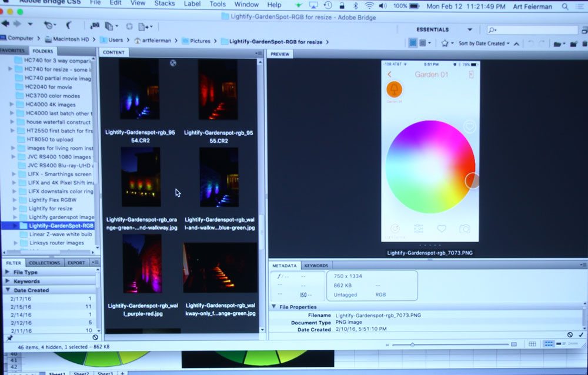Screen dimensions: 588x375
Task: Click the keep filter pin icon
Action: click(x=9, y=338)
